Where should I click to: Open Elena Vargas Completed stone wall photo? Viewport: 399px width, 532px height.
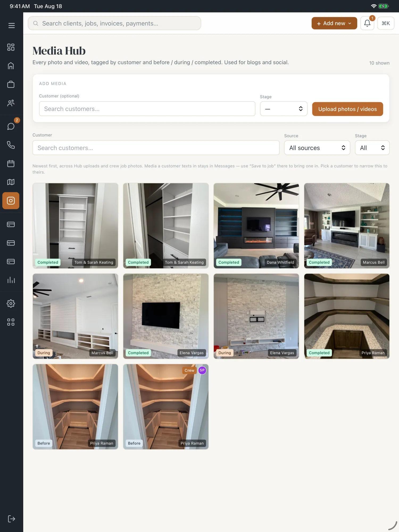(166, 316)
